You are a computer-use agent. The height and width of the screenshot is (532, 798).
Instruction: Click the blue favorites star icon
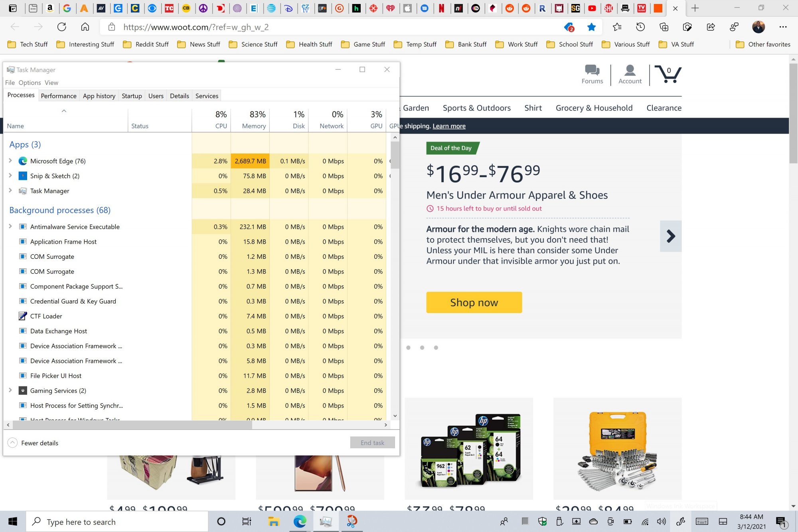pos(591,27)
